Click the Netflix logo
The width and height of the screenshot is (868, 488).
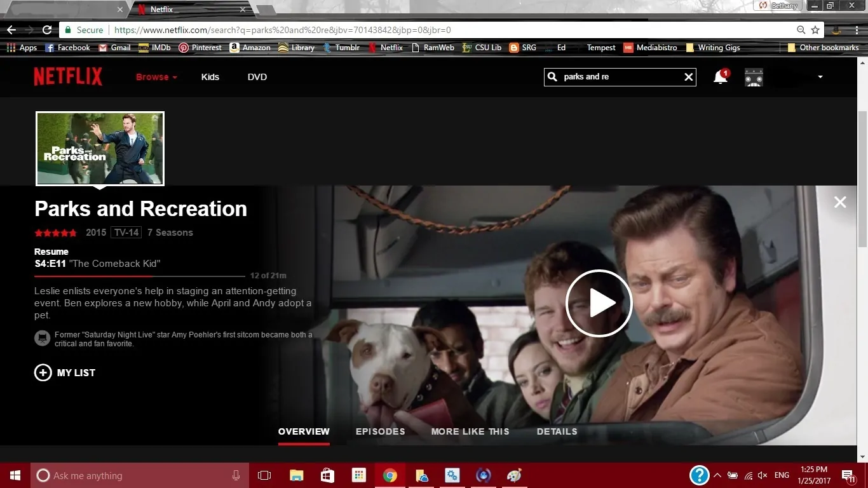pyautogui.click(x=68, y=77)
